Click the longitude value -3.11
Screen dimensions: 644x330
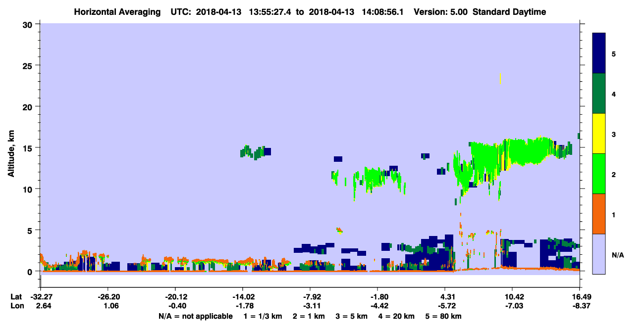click(x=310, y=306)
